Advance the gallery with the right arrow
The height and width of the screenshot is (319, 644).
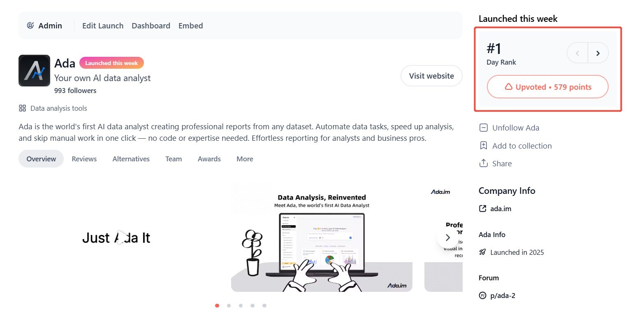tap(448, 238)
